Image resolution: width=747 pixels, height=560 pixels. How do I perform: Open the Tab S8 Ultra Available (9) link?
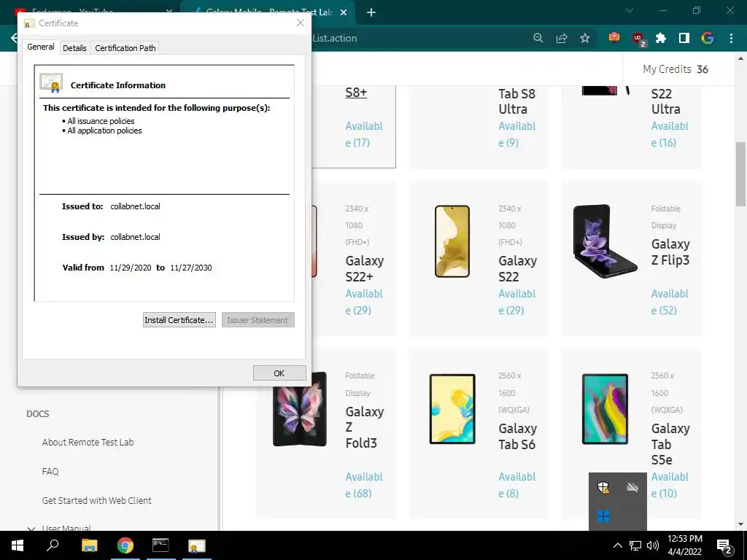coord(517,134)
